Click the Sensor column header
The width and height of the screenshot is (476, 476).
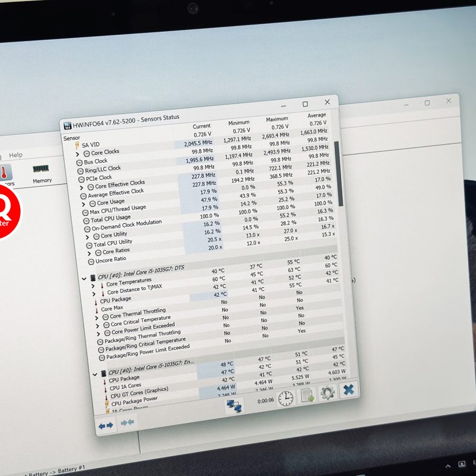pyautogui.click(x=71, y=138)
